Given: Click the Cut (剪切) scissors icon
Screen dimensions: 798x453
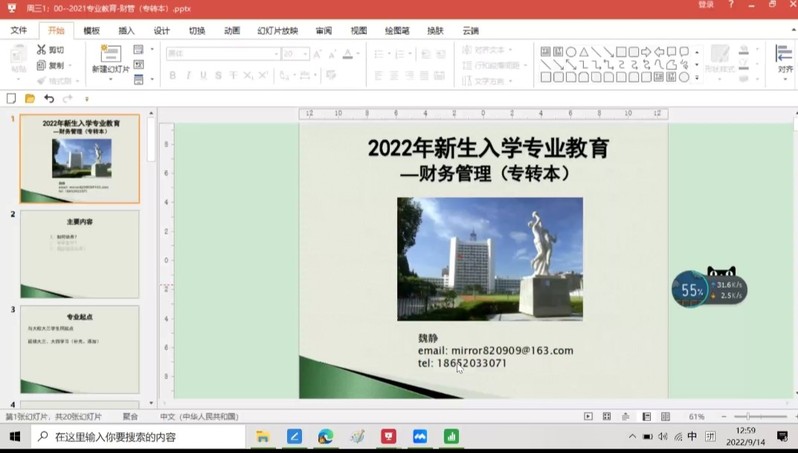Looking at the screenshot, I should click(x=41, y=50).
